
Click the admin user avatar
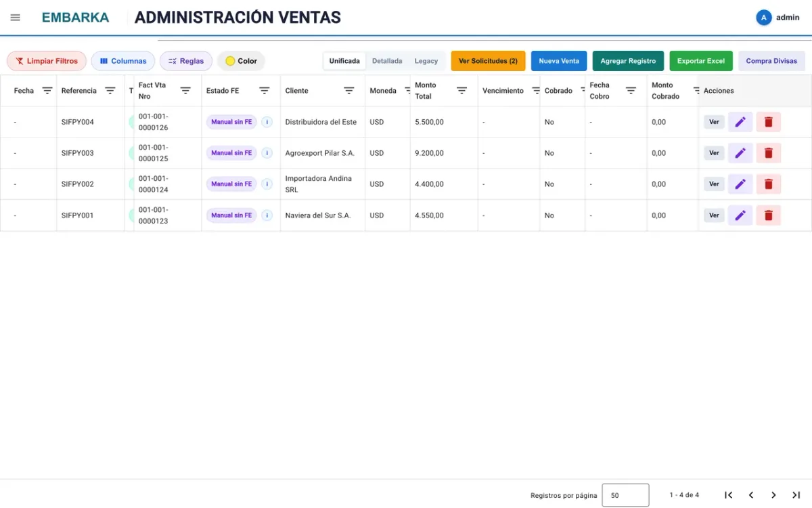[763, 18]
